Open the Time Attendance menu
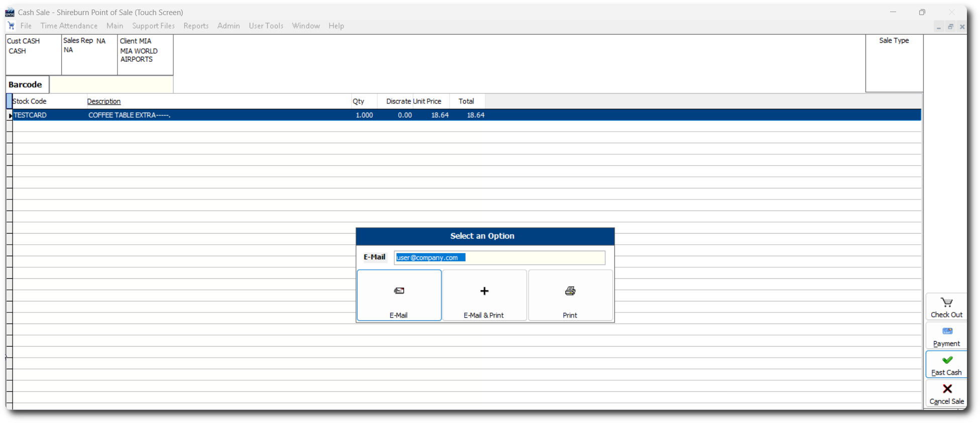 click(69, 26)
